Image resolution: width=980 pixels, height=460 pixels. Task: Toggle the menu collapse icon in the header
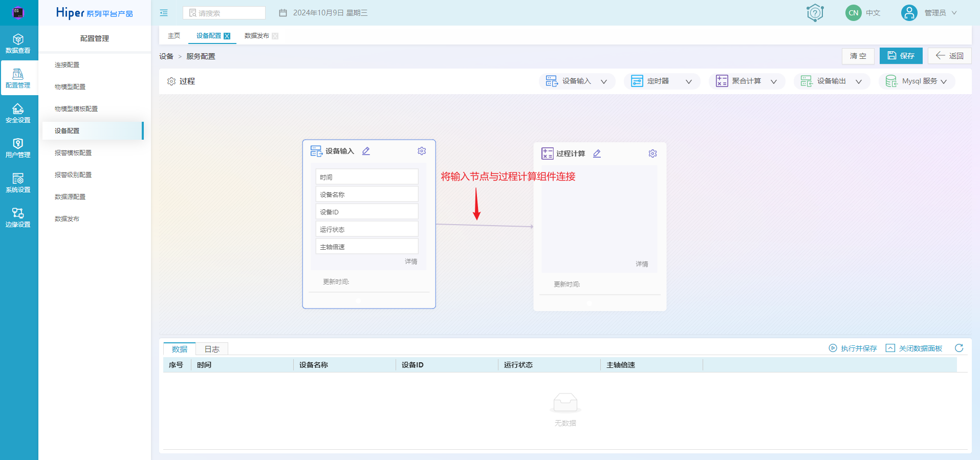(x=164, y=13)
